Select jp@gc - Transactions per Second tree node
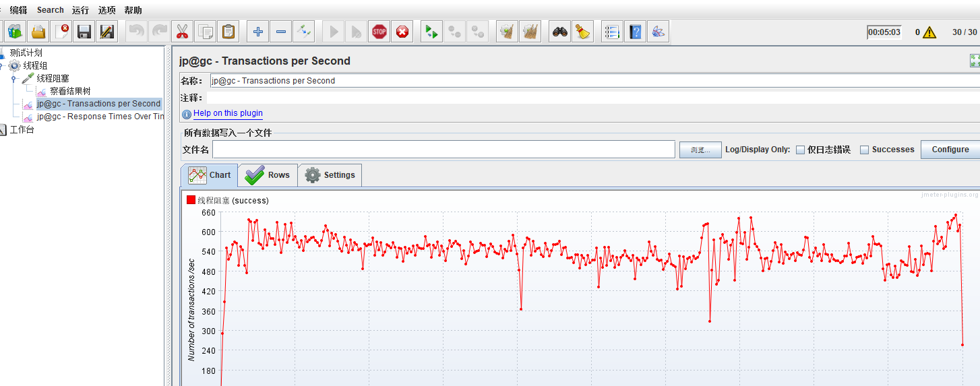The image size is (980, 386). [x=98, y=104]
